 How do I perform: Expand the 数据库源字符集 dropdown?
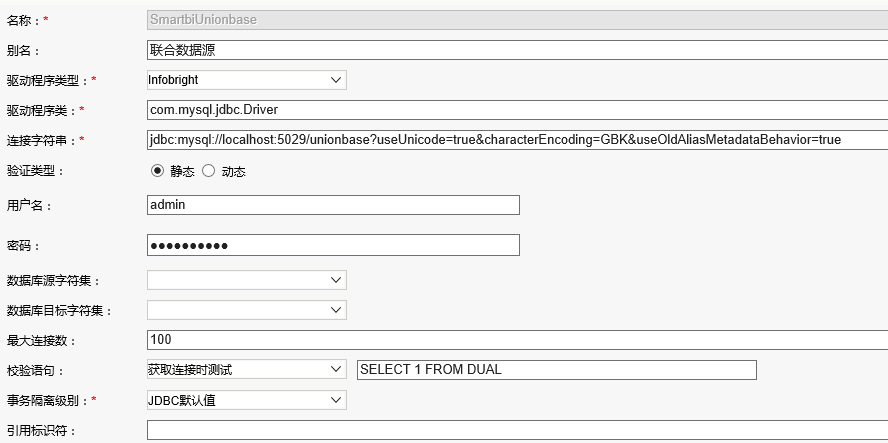[x=247, y=280]
